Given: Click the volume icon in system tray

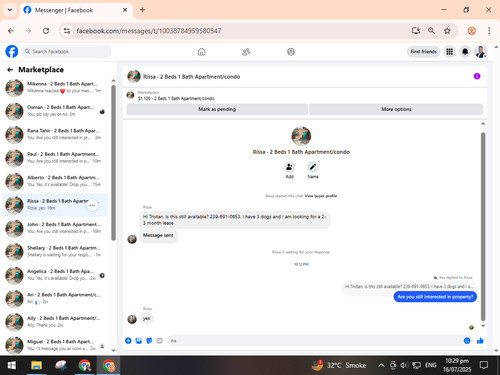Looking at the screenshot, I should click(x=404, y=365).
